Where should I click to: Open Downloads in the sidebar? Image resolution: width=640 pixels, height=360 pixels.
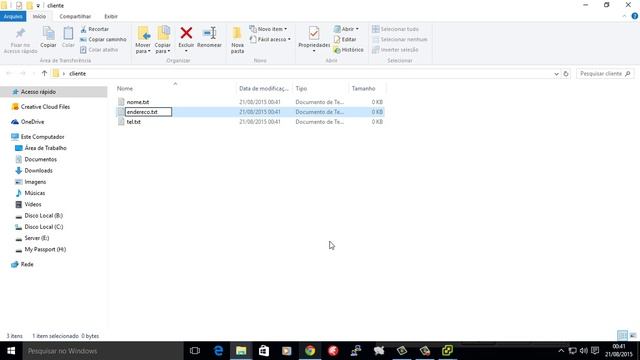click(38, 171)
